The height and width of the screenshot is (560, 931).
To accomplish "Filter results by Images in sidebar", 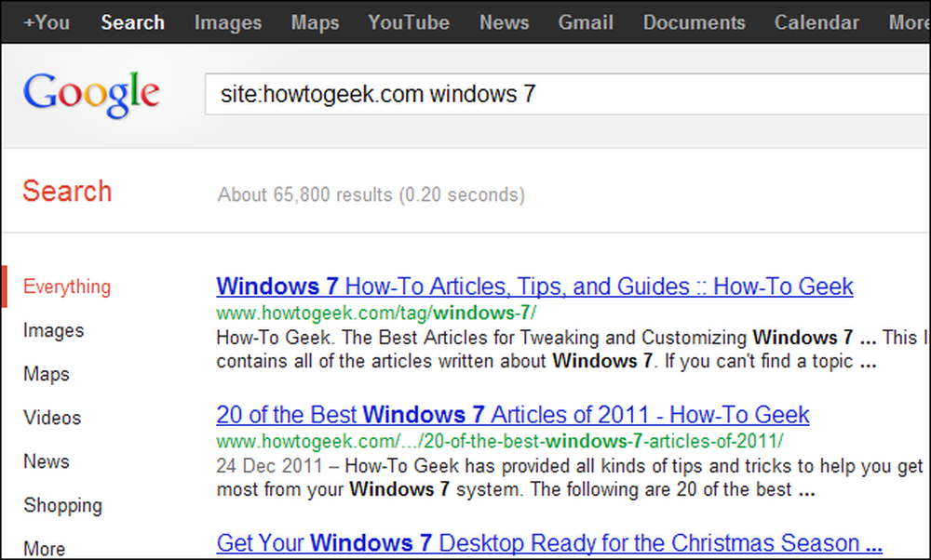I will click(53, 330).
